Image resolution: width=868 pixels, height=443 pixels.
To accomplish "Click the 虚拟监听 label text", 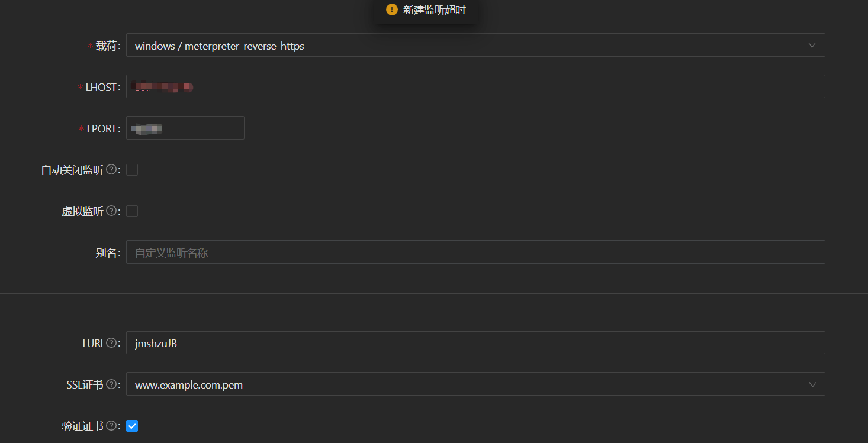I will click(82, 211).
